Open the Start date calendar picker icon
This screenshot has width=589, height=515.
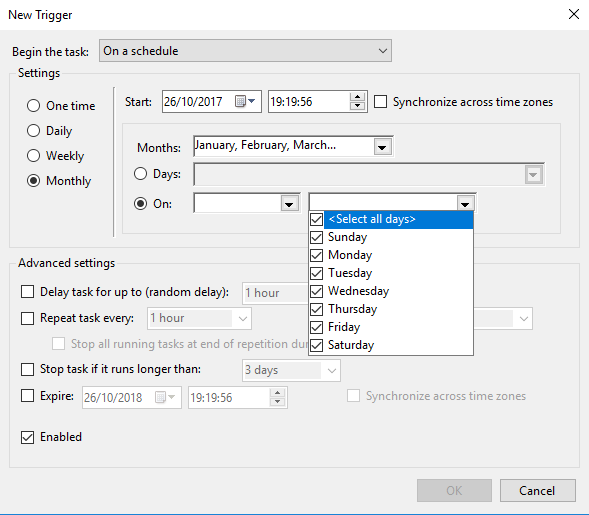click(x=245, y=101)
